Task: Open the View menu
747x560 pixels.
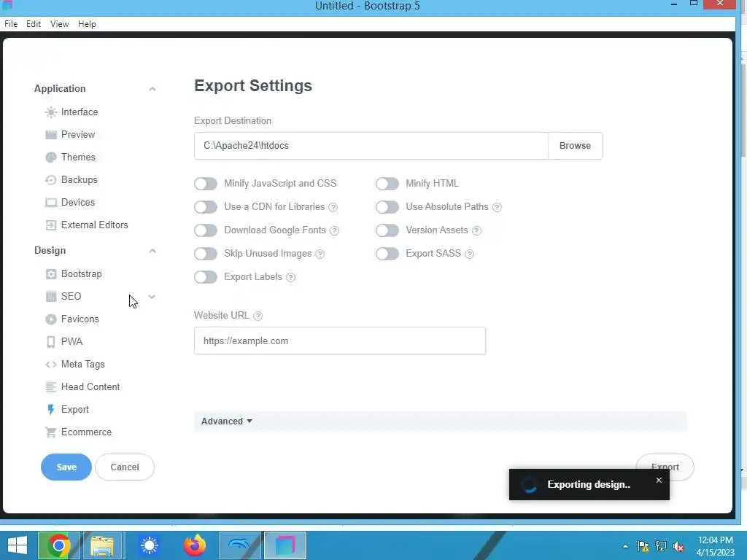Action: coord(60,24)
